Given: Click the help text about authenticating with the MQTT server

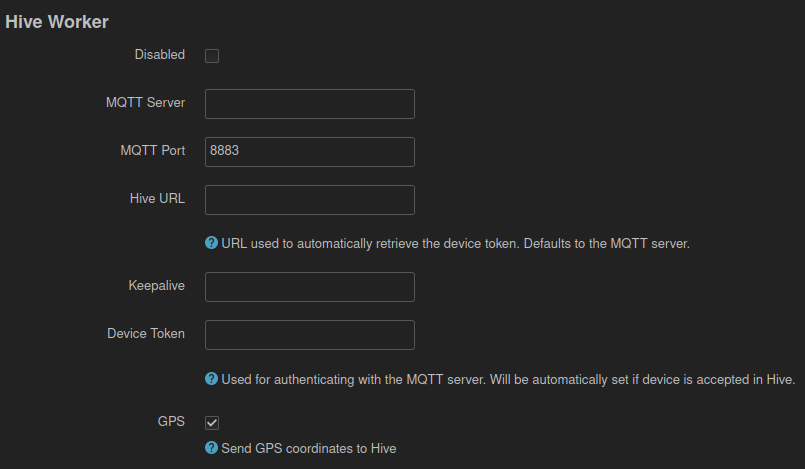Looking at the screenshot, I should 508,380.
